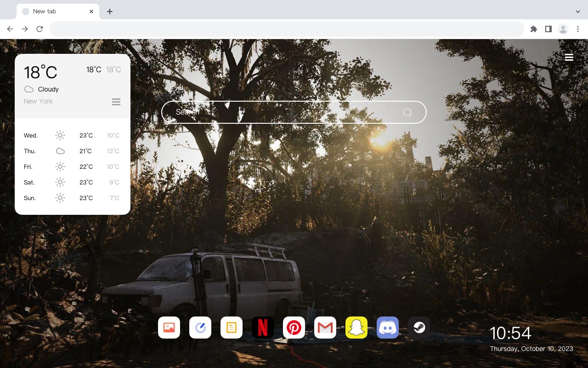588x368 pixels.
Task: Select the Fri. forecast row label
Action: (28, 167)
